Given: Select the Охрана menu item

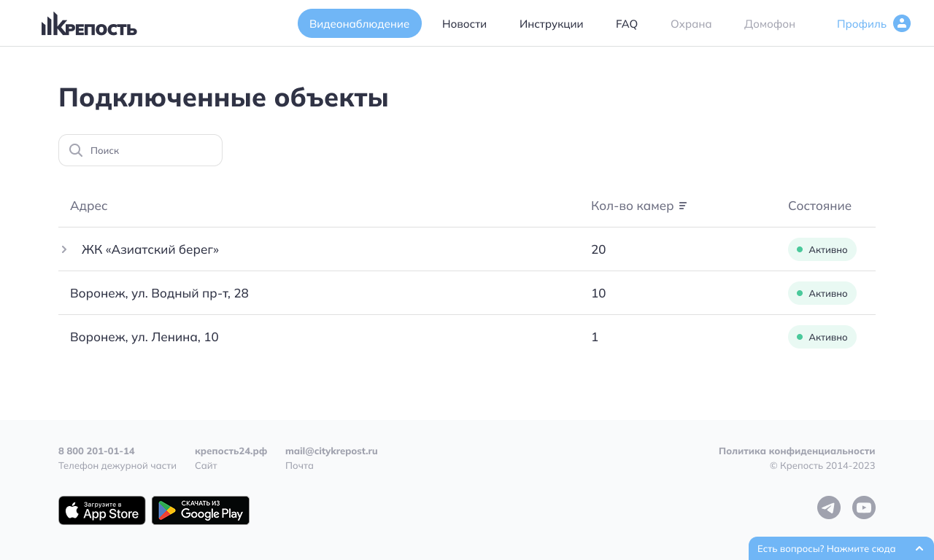Looking at the screenshot, I should click(x=691, y=24).
